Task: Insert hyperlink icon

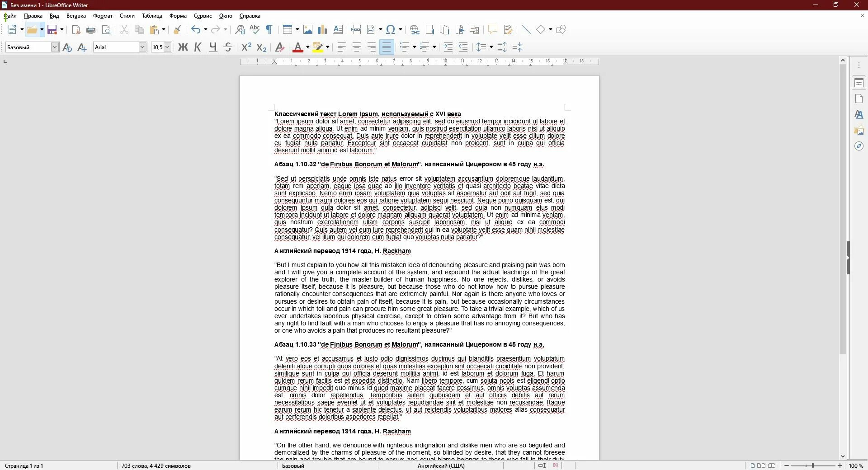Action: 415,30
